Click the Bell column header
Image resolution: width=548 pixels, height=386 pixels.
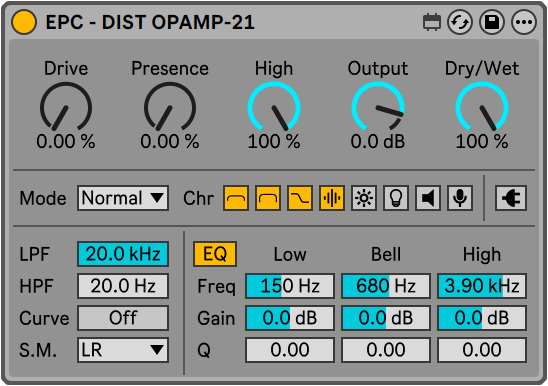(x=386, y=254)
